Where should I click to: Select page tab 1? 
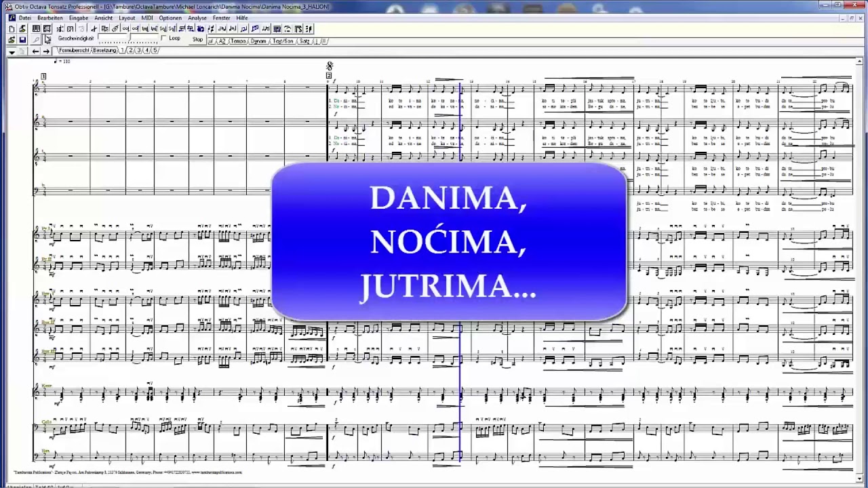pyautogui.click(x=122, y=51)
